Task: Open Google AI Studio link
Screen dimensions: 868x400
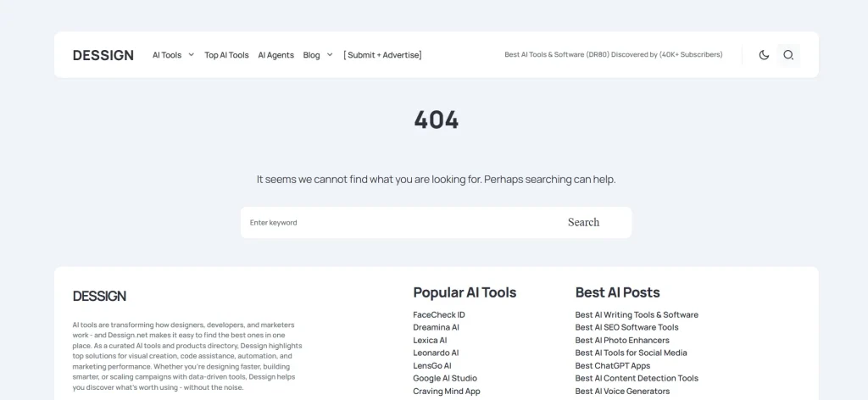Action: [x=444, y=379]
